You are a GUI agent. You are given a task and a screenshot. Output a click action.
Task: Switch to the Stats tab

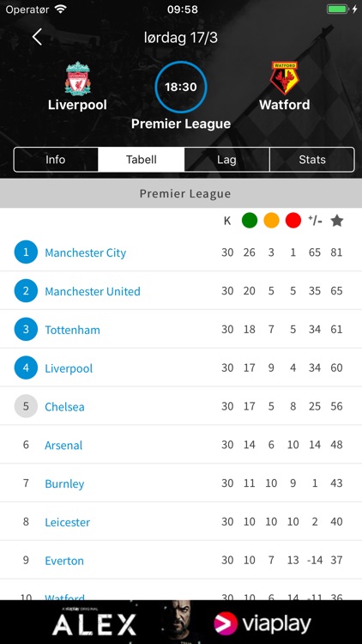tap(312, 160)
